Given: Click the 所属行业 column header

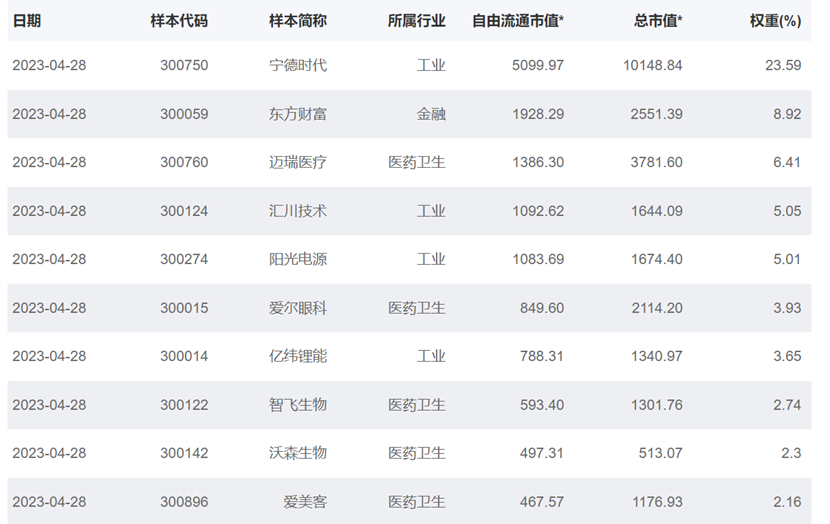Looking at the screenshot, I should [x=416, y=21].
